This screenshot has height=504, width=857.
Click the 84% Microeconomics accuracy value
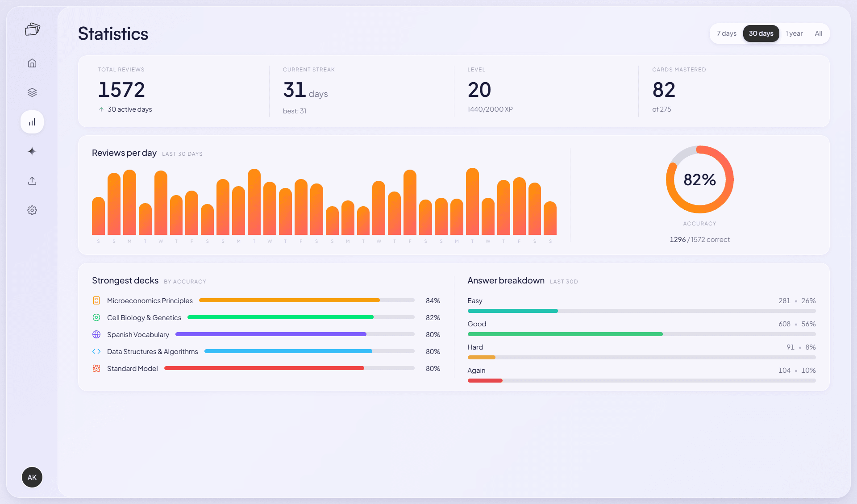point(433,300)
